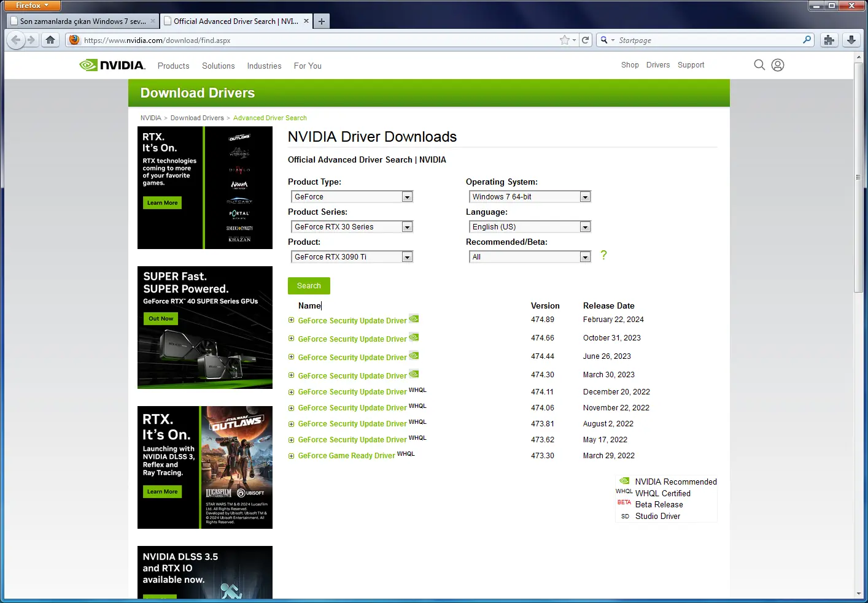This screenshot has width=868, height=603.
Task: Open the search engine selector dropdown arrow
Action: (613, 40)
